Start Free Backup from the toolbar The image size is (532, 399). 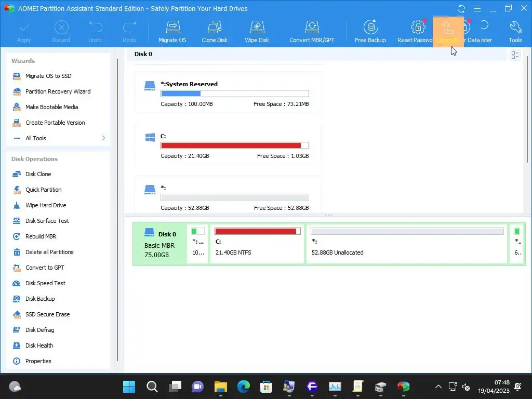pos(370,32)
